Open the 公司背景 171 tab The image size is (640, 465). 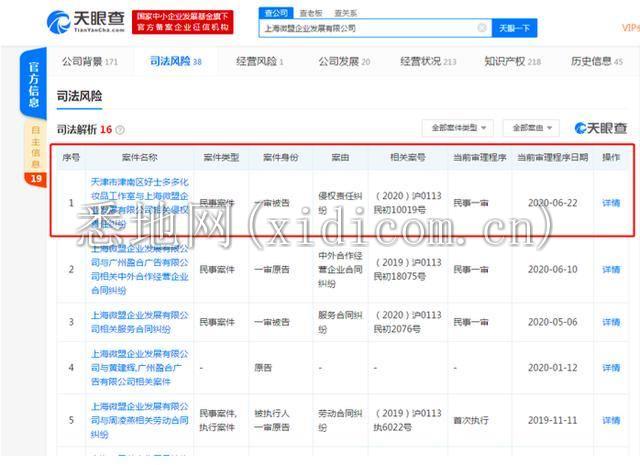pos(90,62)
